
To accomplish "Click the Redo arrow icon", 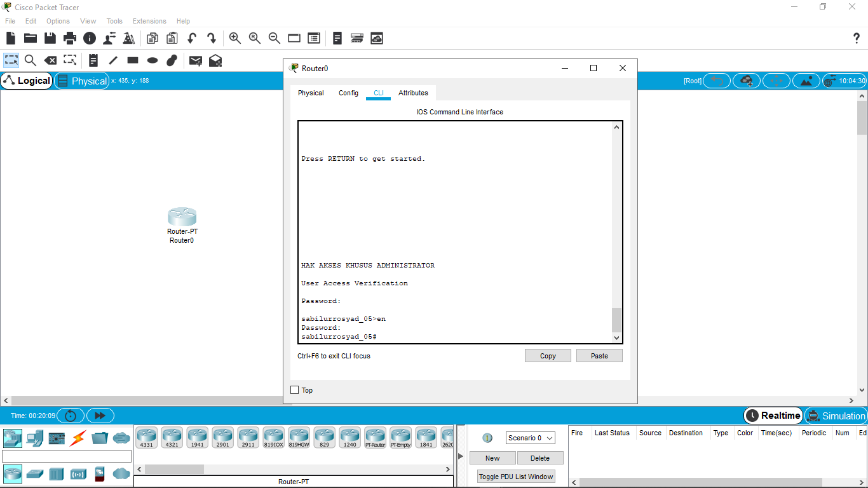I will [212, 38].
